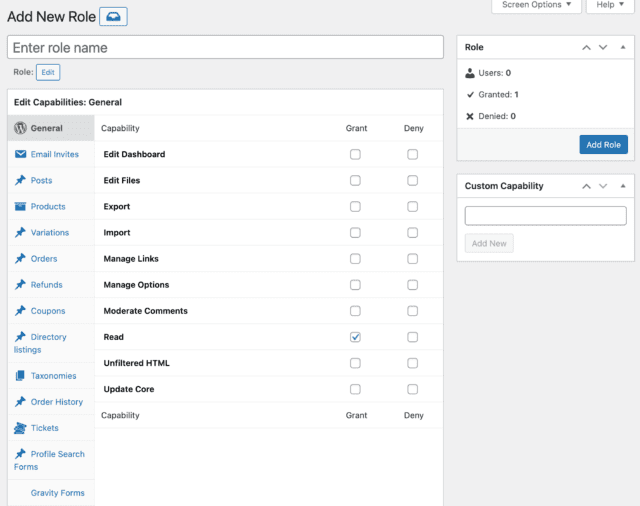The height and width of the screenshot is (506, 640).
Task: Check Deny for Manage Options capability
Action: click(x=412, y=285)
